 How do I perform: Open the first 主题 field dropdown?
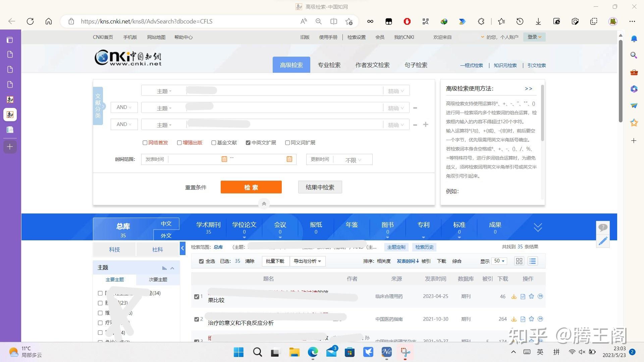pyautogui.click(x=164, y=91)
